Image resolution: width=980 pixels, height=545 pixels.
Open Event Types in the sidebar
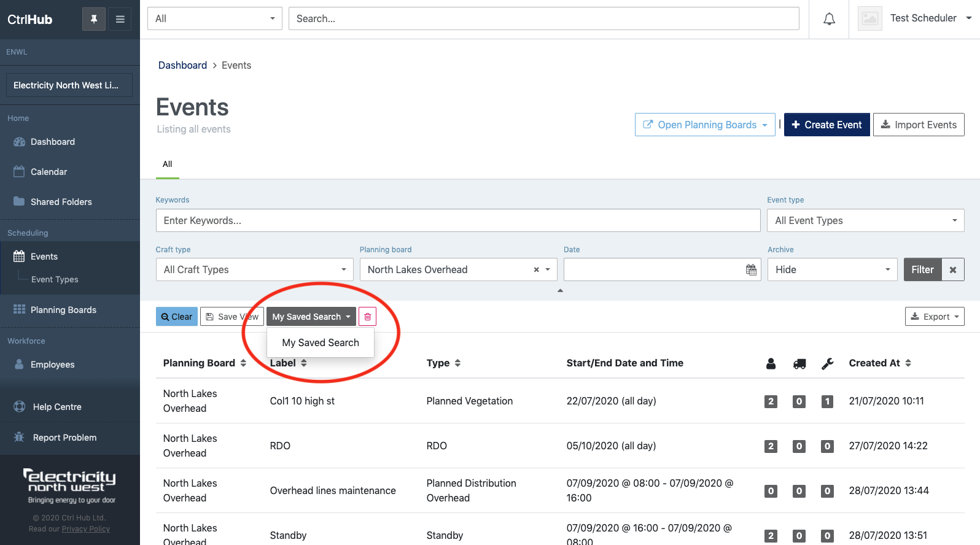[55, 279]
